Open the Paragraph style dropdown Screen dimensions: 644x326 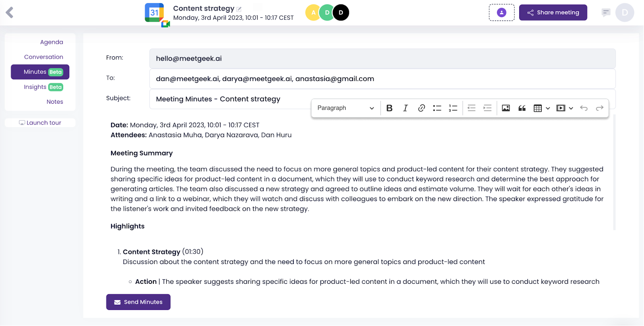tap(345, 108)
